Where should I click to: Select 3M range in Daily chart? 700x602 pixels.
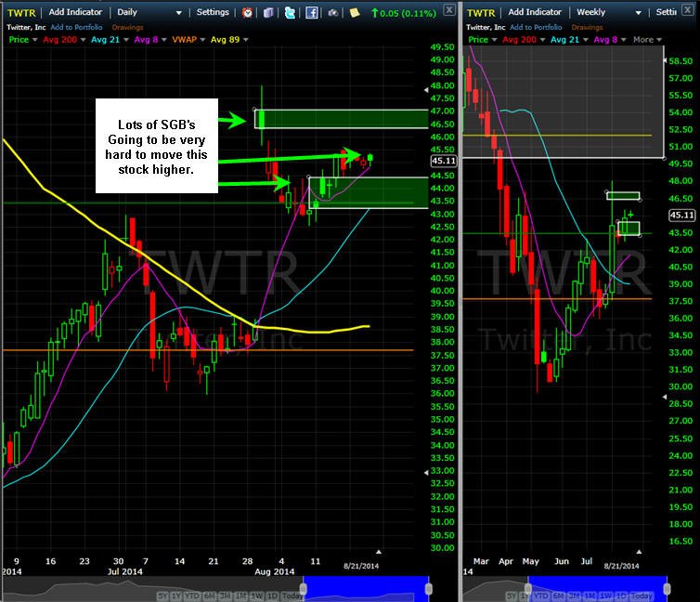pos(226,595)
